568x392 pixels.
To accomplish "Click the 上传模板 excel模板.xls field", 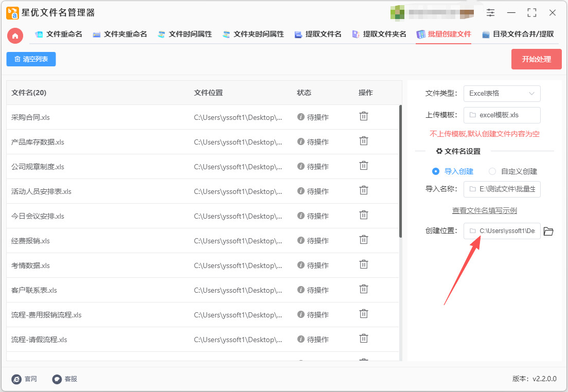I will coord(502,115).
